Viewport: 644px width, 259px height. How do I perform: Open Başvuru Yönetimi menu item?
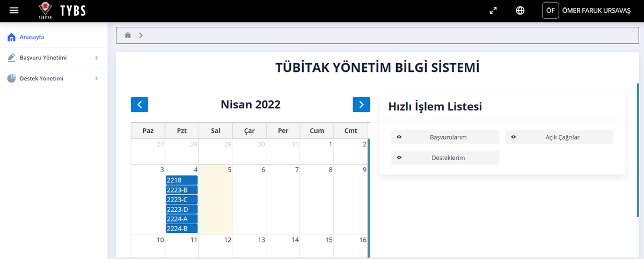[x=54, y=57]
